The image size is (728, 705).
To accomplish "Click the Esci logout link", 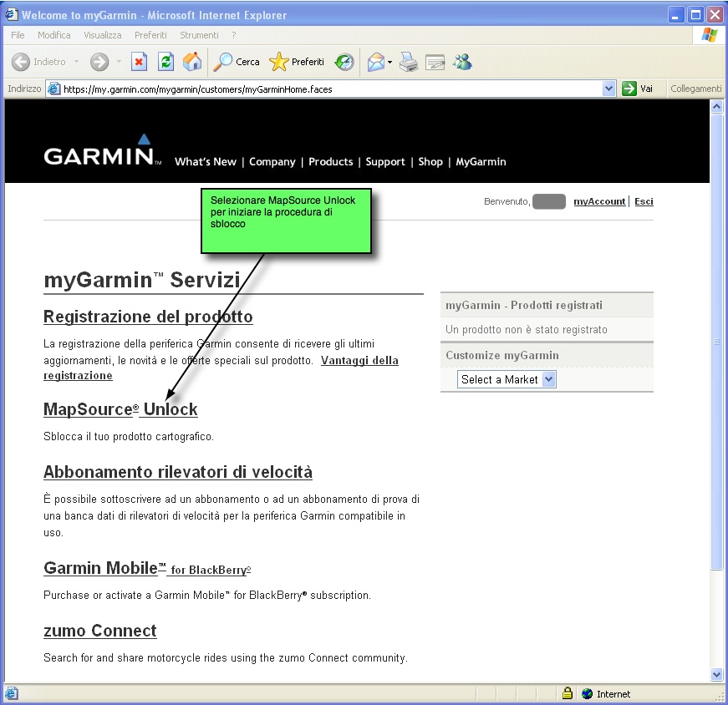I will click(x=644, y=201).
